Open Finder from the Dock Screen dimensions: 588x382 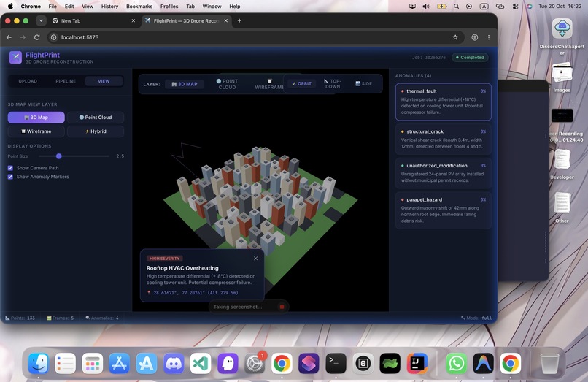[x=38, y=363]
